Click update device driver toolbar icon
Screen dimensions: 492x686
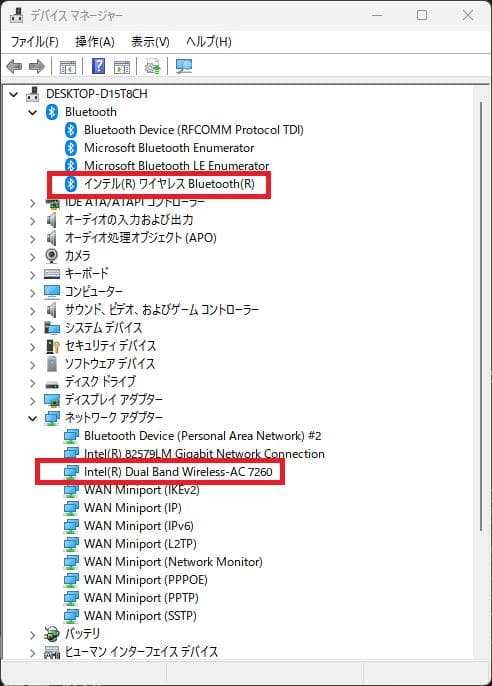[152, 67]
